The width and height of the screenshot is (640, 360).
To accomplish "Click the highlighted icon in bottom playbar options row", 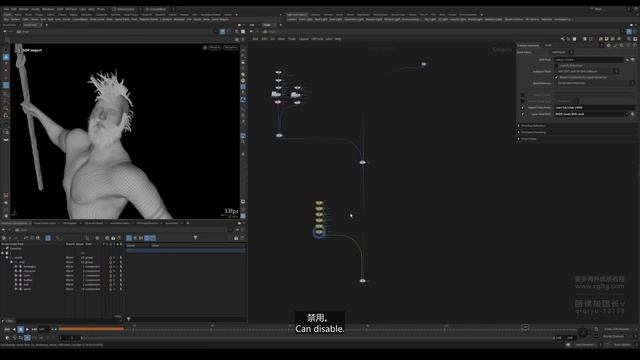I will coord(27,338).
